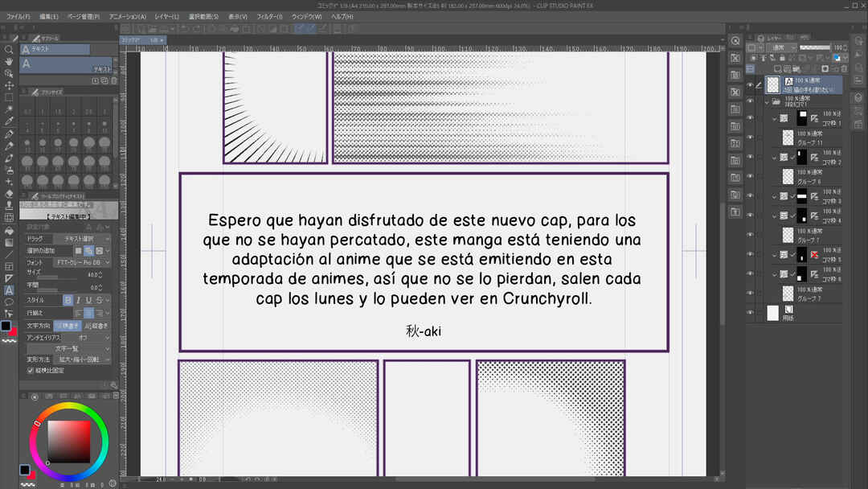The width and height of the screenshot is (868, 489).
Task: Set text direction to 横書き
Action: [68, 326]
